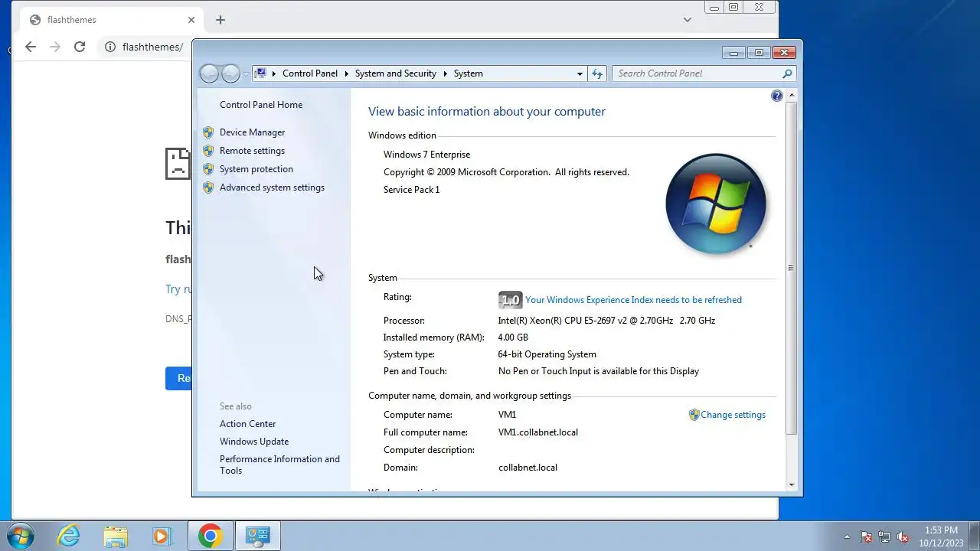
Task: Expand the root arrow before Control Panel
Action: (x=274, y=73)
